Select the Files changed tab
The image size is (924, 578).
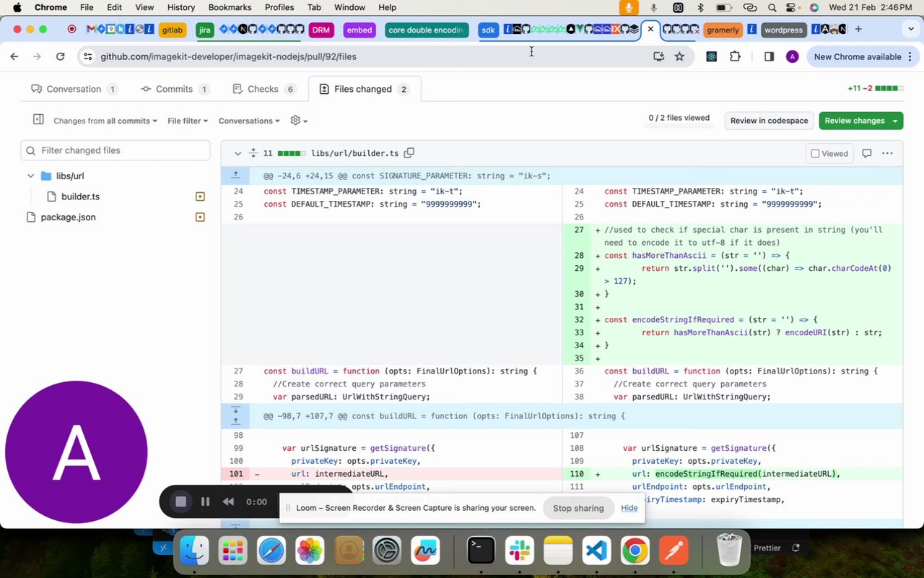(364, 89)
